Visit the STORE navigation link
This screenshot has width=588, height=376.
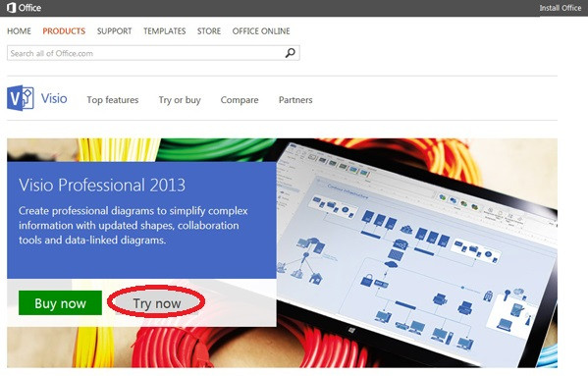point(209,31)
